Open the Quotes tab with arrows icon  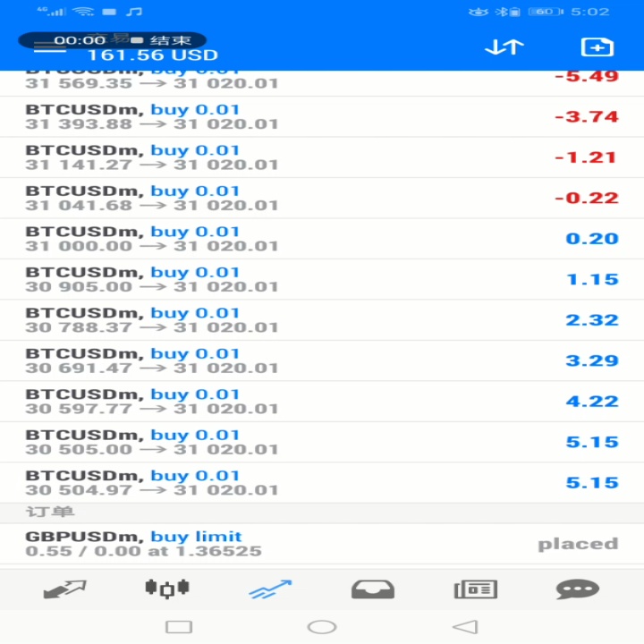[65, 589]
